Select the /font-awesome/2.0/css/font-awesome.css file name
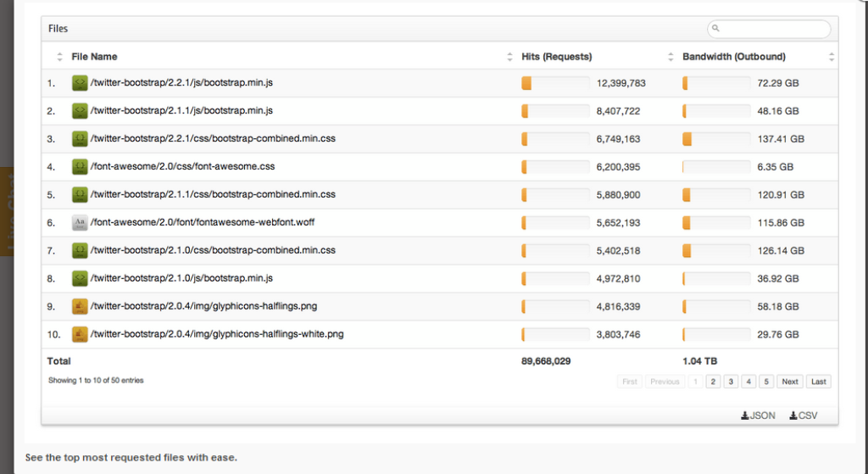The height and width of the screenshot is (474, 868). click(181, 167)
